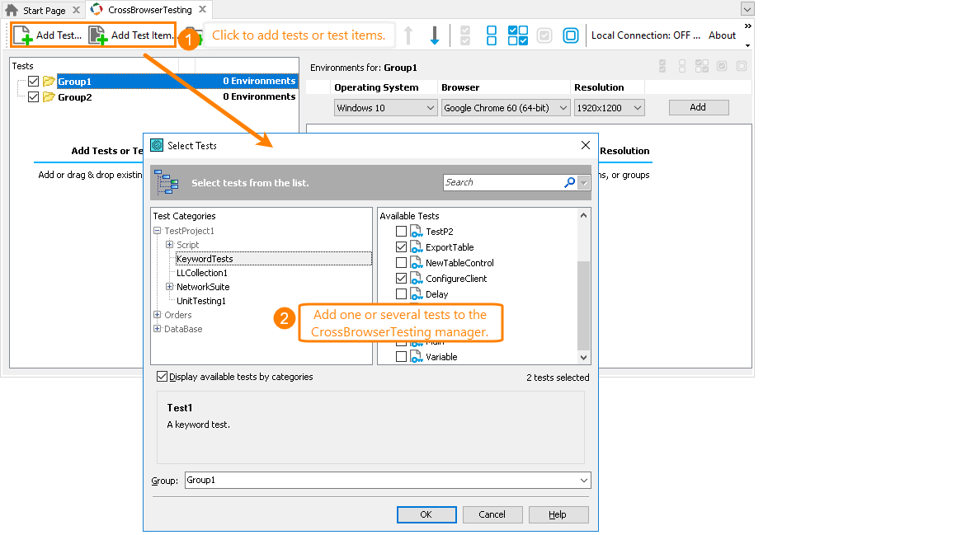Image resolution: width=980 pixels, height=535 pixels.
Task: Move the selected test up with the up arrow
Action: pyautogui.click(x=408, y=35)
